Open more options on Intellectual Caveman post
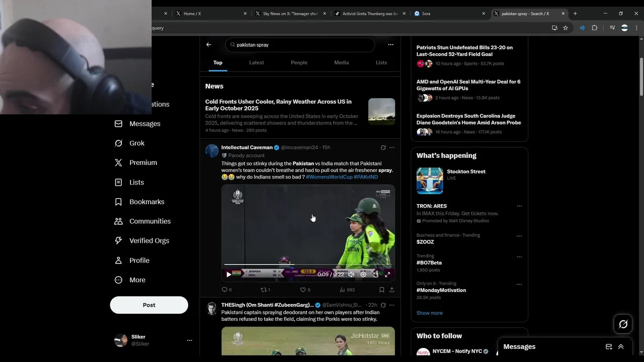Screen dimensions: 644x362 coord(392,148)
